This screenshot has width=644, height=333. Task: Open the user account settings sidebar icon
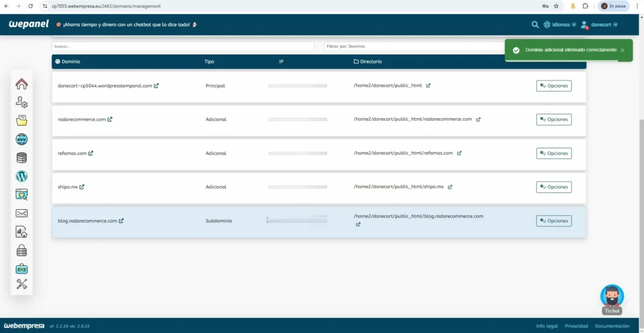tap(22, 102)
